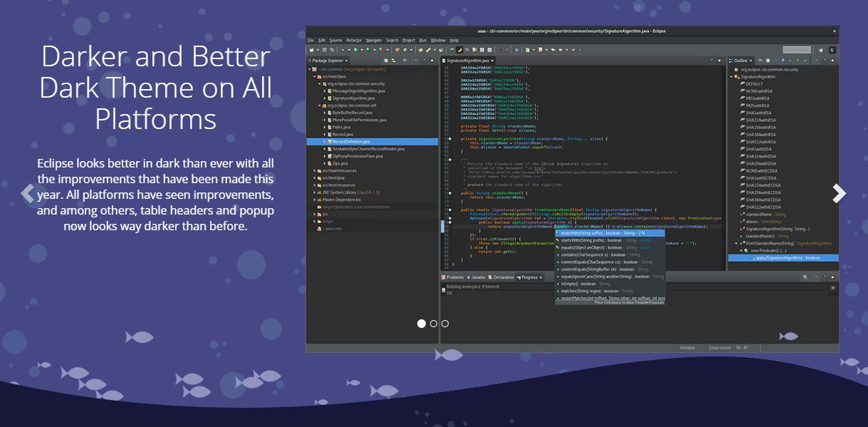This screenshot has height=427, width=868.
Task: Click the Java perspective icon
Action: pyautogui.click(x=831, y=50)
